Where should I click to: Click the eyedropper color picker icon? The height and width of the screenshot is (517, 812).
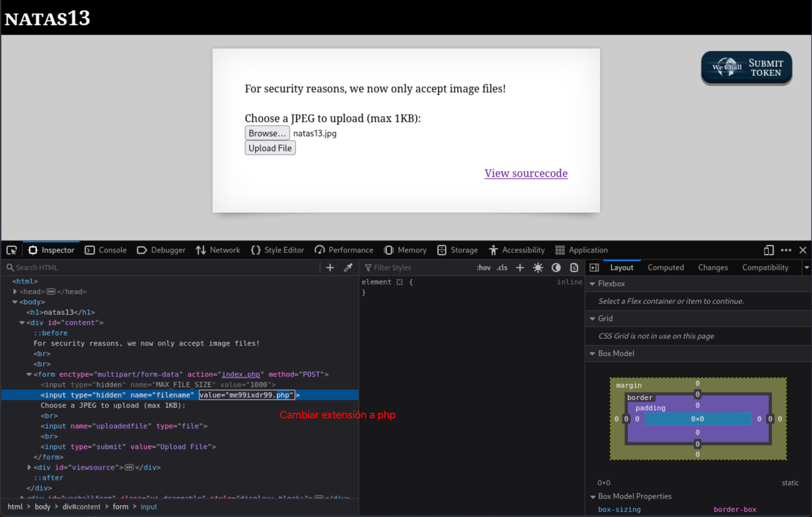[348, 268]
